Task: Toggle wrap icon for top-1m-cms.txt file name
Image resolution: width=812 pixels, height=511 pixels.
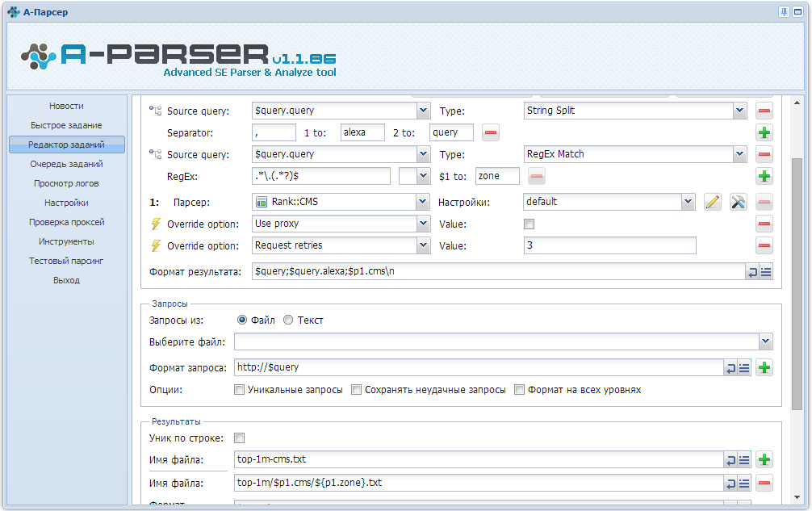Action: 730,460
